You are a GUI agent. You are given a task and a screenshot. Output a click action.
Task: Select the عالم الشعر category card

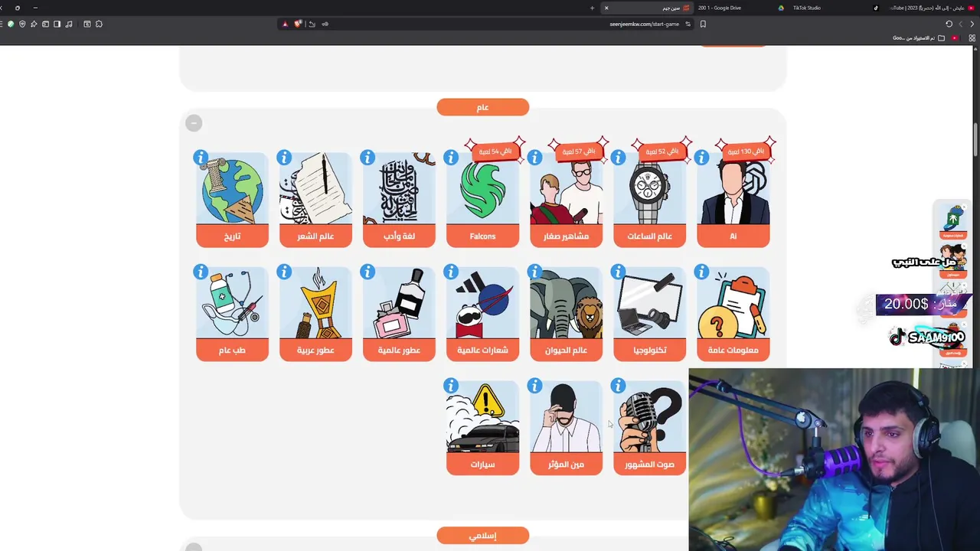pyautogui.click(x=315, y=200)
